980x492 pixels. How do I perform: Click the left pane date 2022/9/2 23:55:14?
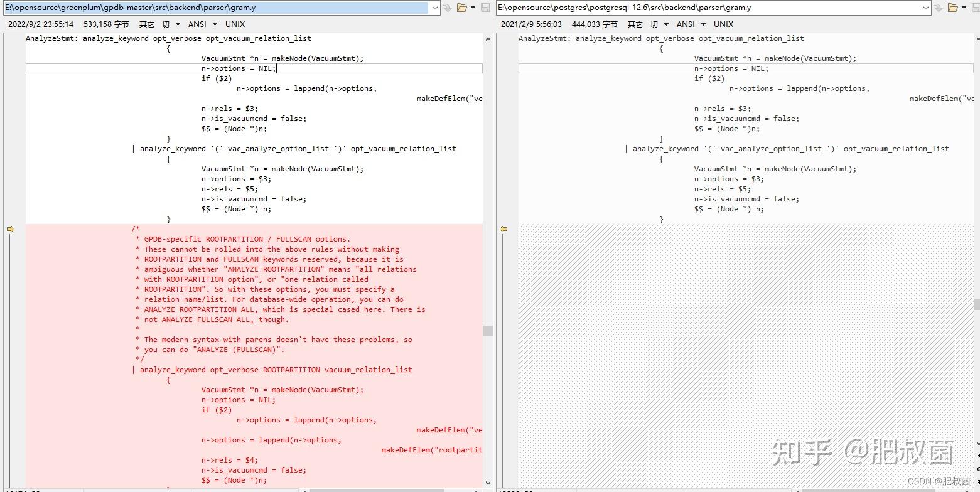[x=41, y=24]
